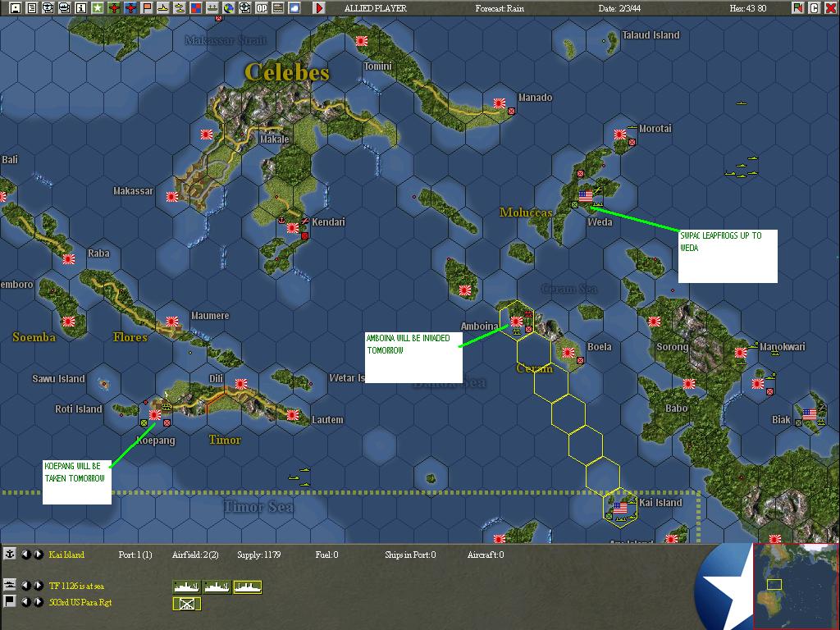Click the white star on green icon
Screen dimensions: 840x630
click(x=97, y=8)
